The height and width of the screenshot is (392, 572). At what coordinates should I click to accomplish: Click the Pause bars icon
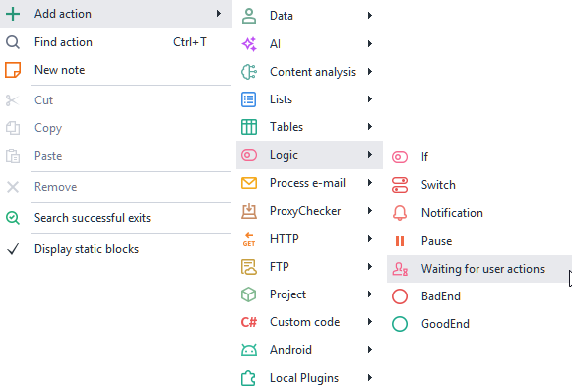pyautogui.click(x=400, y=241)
